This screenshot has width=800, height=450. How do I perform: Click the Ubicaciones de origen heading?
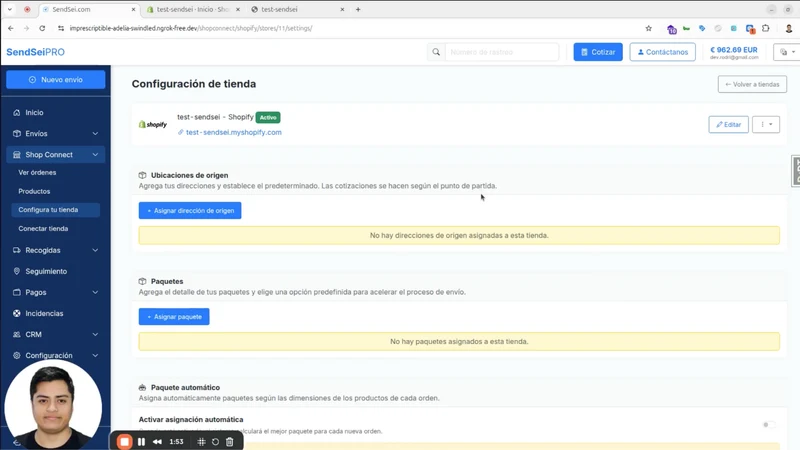(x=189, y=175)
